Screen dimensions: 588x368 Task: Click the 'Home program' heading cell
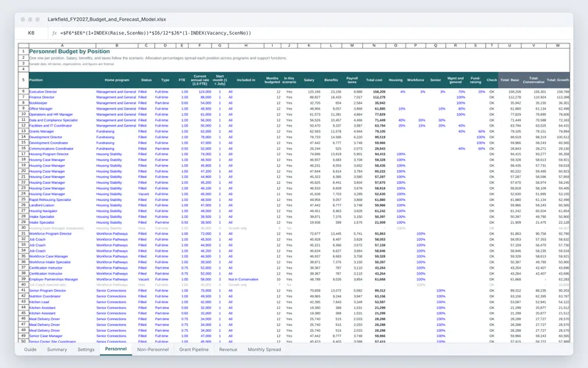pos(117,80)
